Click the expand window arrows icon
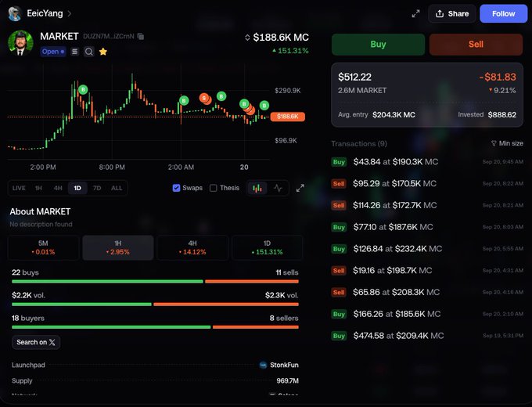532x407 pixels. [415, 13]
